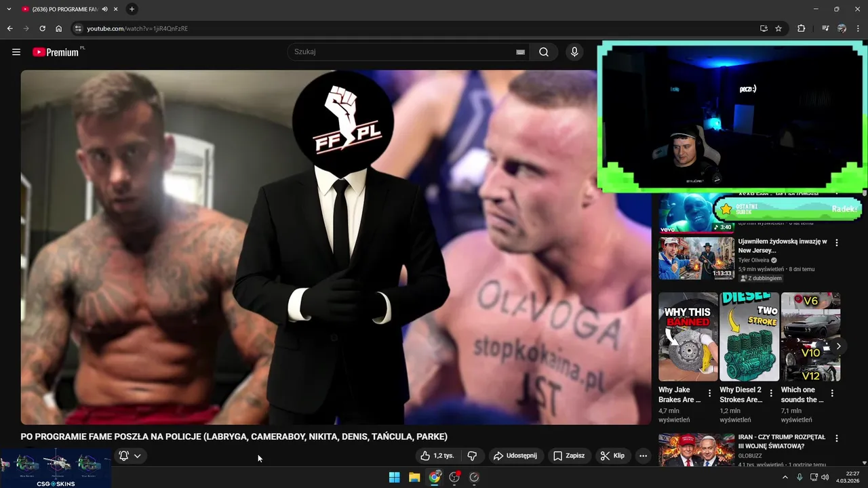This screenshot has height=488, width=868.
Task: Show hidden tray icons chevron
Action: (x=785, y=477)
